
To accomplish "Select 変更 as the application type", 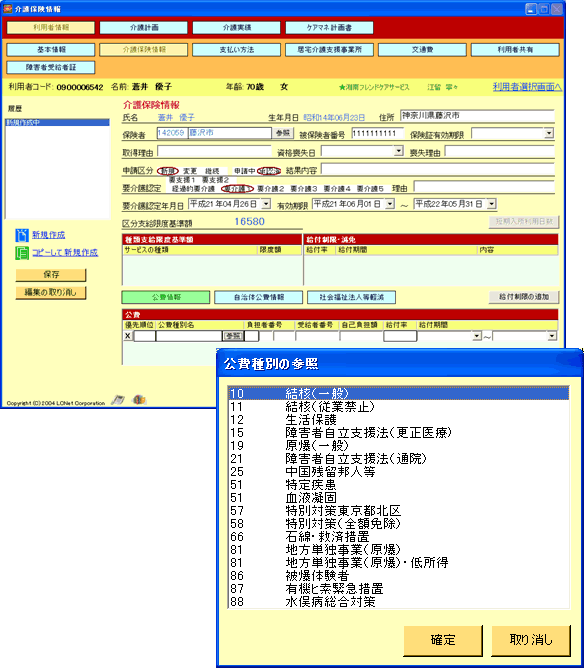I will [190, 171].
